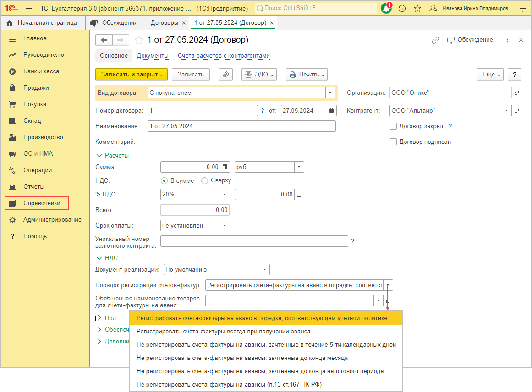The width and height of the screenshot is (532, 392).
Task: Select НДС В сумме radio button
Action: [164, 181]
